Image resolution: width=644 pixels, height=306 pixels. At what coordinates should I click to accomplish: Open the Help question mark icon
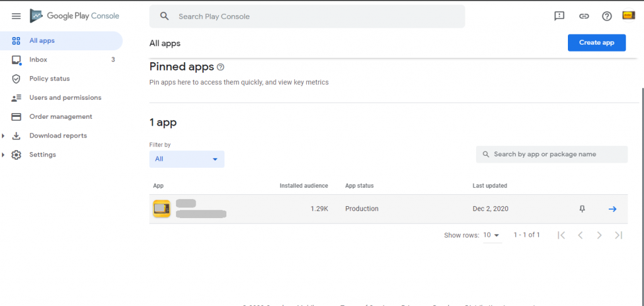point(607,16)
